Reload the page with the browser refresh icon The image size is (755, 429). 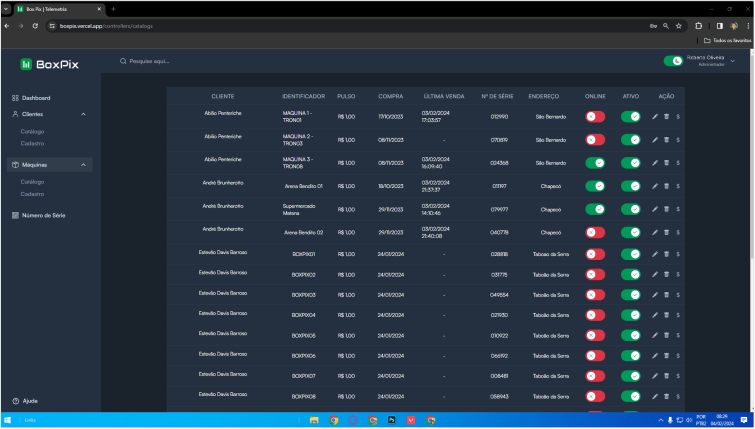pos(36,25)
